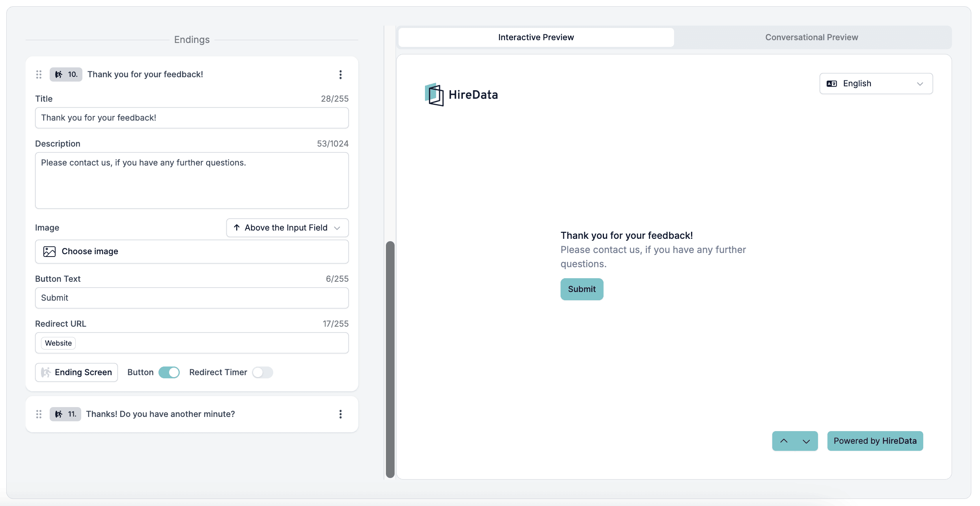Open the three-dot menu for ending 10

341,74
